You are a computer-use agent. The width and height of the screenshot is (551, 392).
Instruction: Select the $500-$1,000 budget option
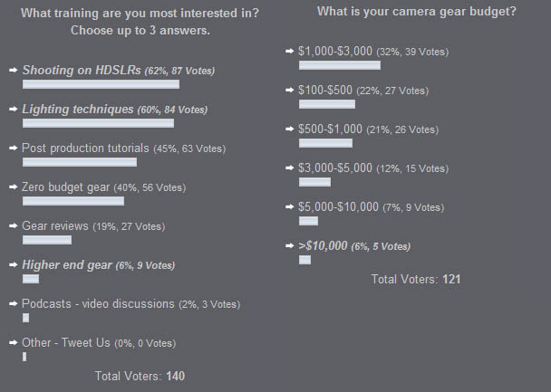pyautogui.click(x=330, y=129)
